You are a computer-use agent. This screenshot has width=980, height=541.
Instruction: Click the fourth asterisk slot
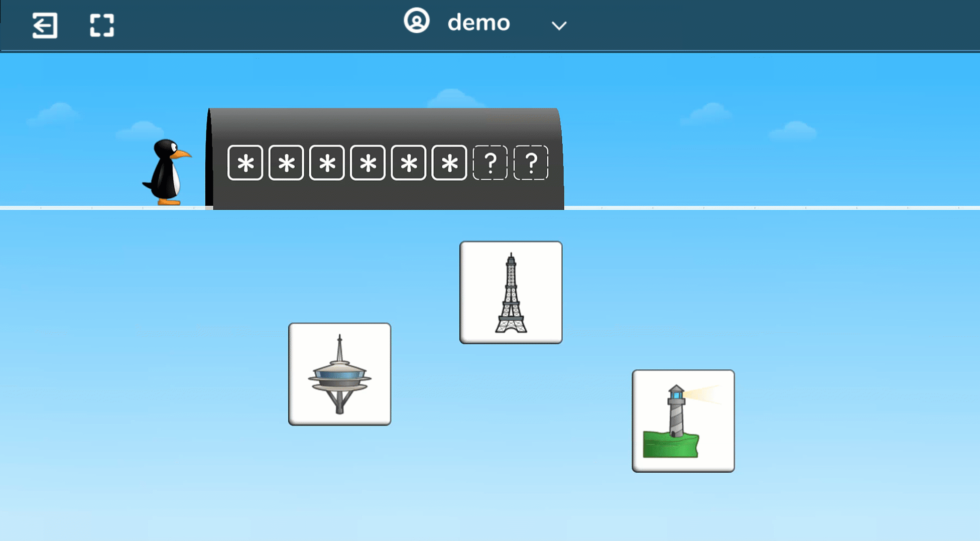click(x=367, y=163)
